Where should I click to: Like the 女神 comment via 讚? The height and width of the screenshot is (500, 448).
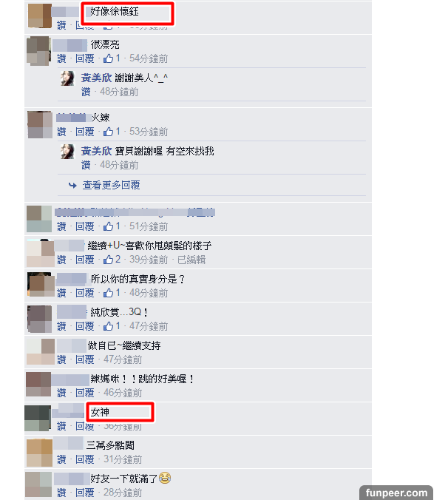61,426
